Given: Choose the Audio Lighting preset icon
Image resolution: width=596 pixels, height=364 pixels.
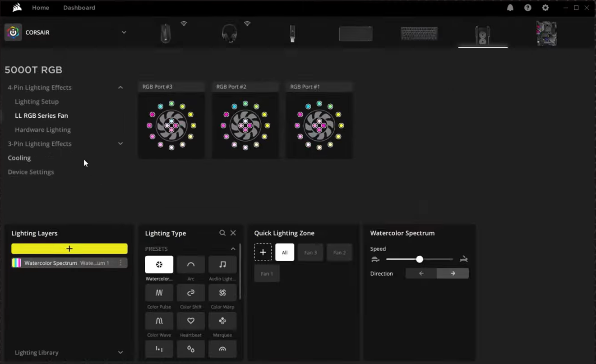Looking at the screenshot, I should [x=222, y=265].
